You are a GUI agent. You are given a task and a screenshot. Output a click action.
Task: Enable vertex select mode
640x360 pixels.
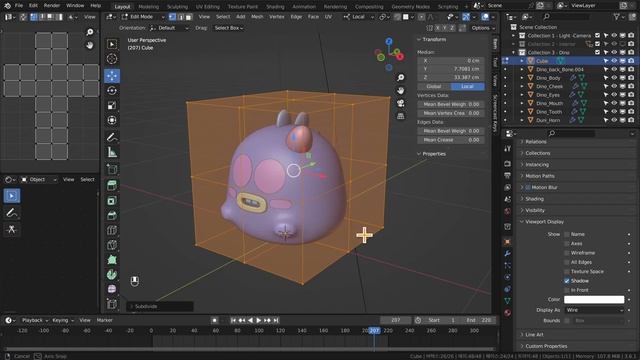click(173, 17)
